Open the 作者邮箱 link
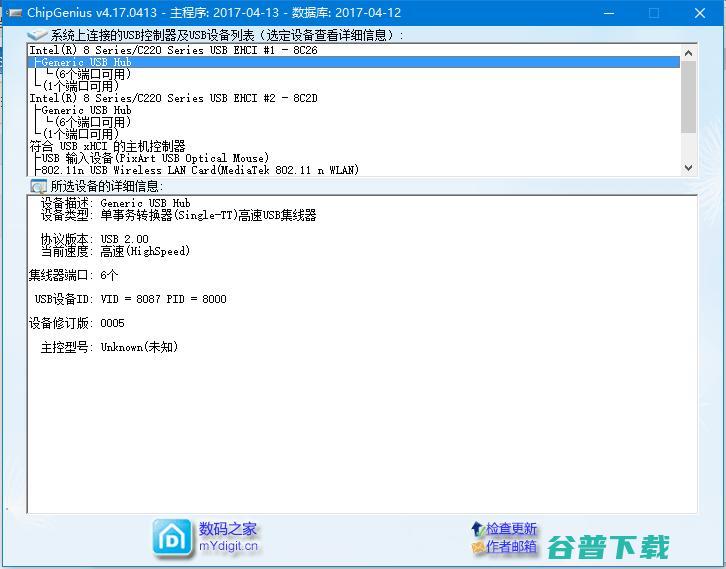Viewport: 726px width, 569px height. tap(511, 547)
